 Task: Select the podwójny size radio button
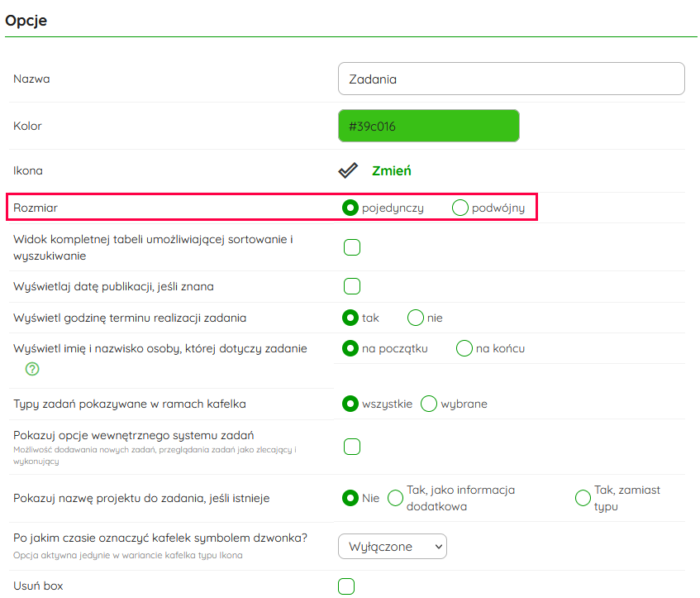point(460,208)
